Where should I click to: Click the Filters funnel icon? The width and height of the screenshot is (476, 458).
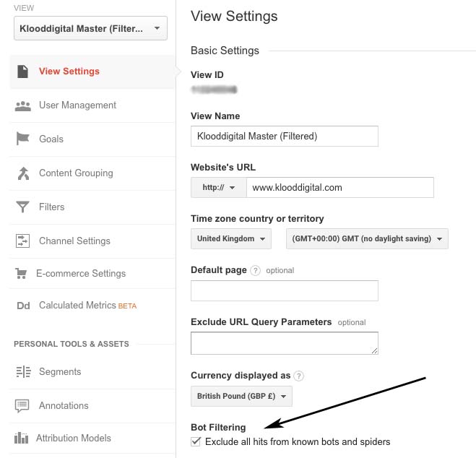[22, 207]
